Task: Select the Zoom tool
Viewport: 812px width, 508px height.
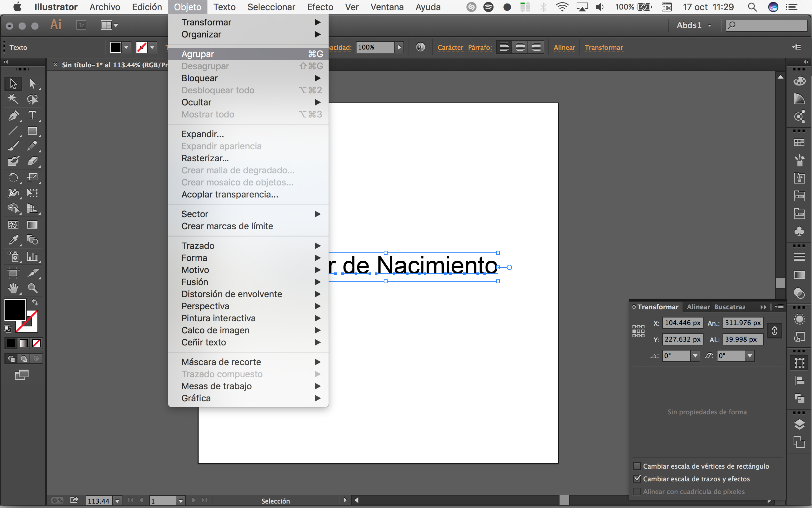Action: 32,288
